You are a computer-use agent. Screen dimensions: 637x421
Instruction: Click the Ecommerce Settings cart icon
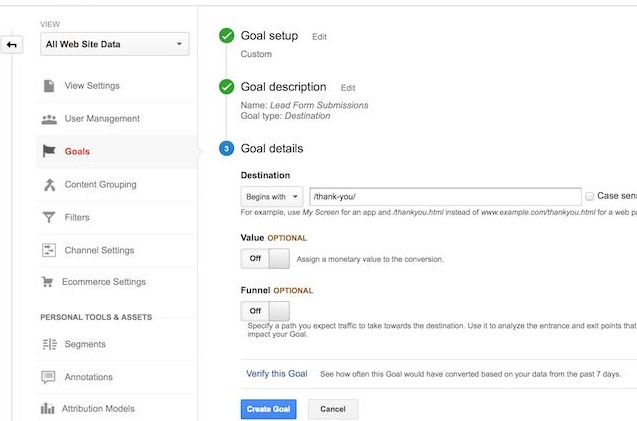tap(48, 282)
